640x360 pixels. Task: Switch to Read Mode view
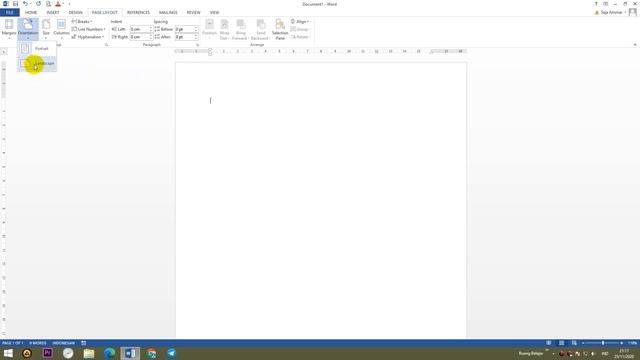549,343
